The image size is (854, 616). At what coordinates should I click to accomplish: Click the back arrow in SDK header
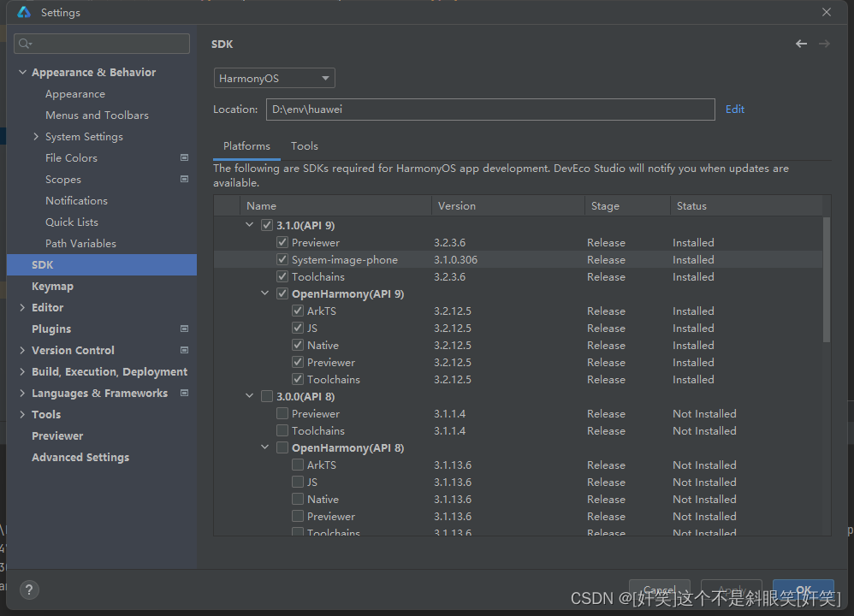801,44
